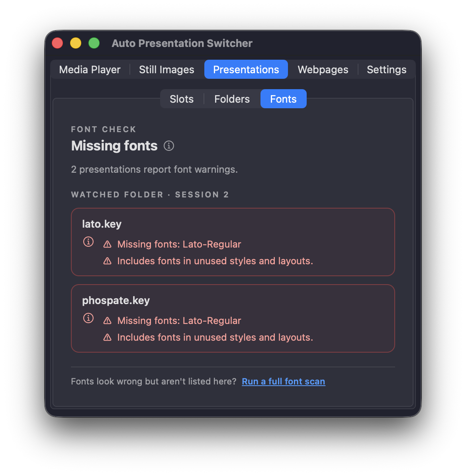
Task: Click warning triangle beside lato.key unused styles line
Action: [x=107, y=261]
